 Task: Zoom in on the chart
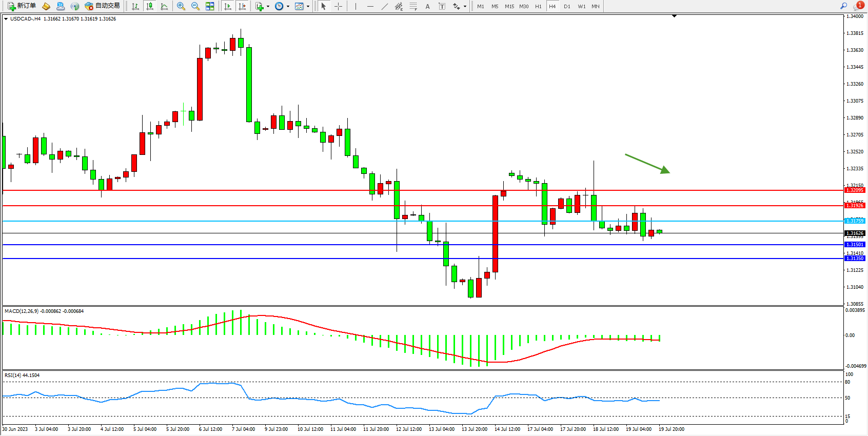[181, 6]
